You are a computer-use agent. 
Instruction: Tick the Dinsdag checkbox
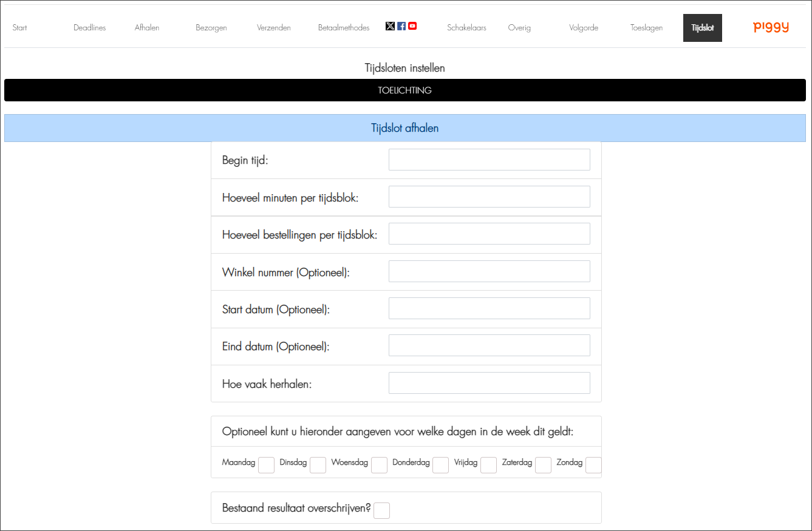[318, 465]
